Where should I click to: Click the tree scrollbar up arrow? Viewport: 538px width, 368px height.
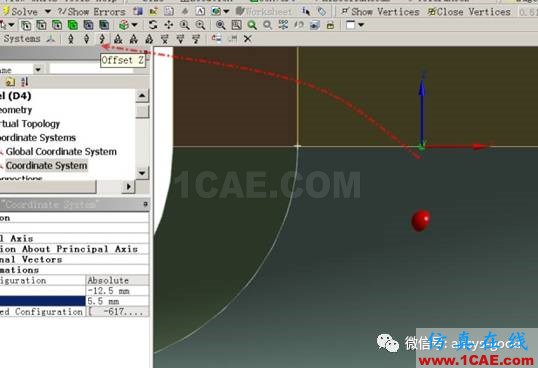point(142,96)
